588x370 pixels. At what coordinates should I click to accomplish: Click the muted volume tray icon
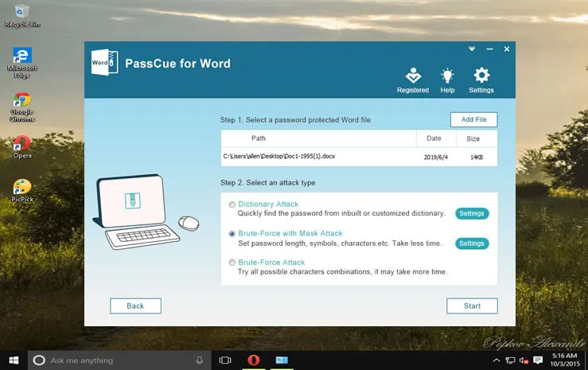click(x=524, y=360)
